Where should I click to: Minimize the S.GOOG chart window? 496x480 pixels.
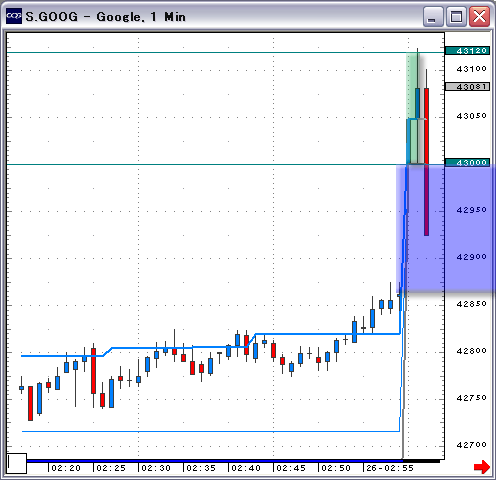(x=433, y=16)
